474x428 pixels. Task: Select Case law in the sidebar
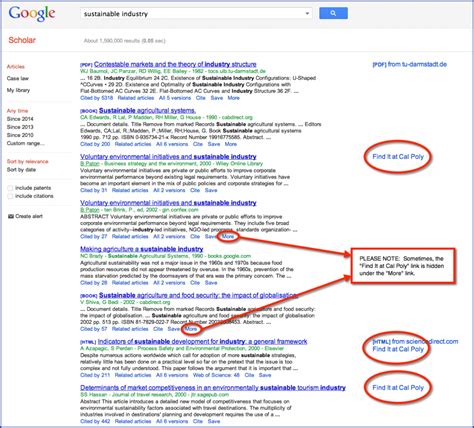[18, 79]
